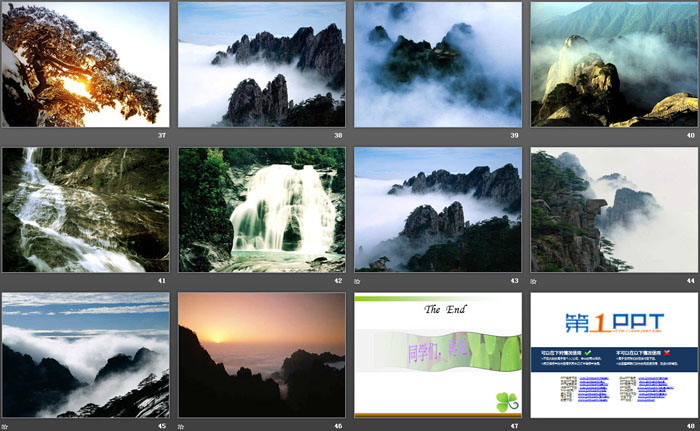Pick slide 42 with the wide waterfall
700x431 pixels.
click(x=262, y=210)
